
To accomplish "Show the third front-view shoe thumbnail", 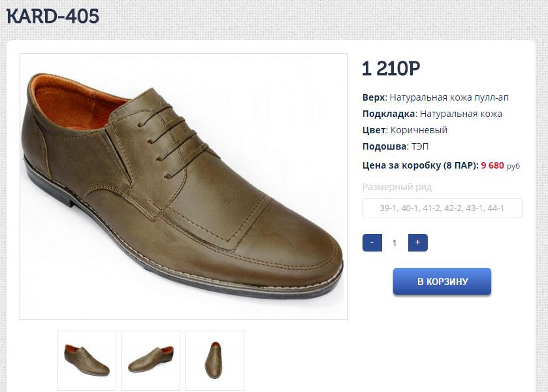I will pos(215,360).
